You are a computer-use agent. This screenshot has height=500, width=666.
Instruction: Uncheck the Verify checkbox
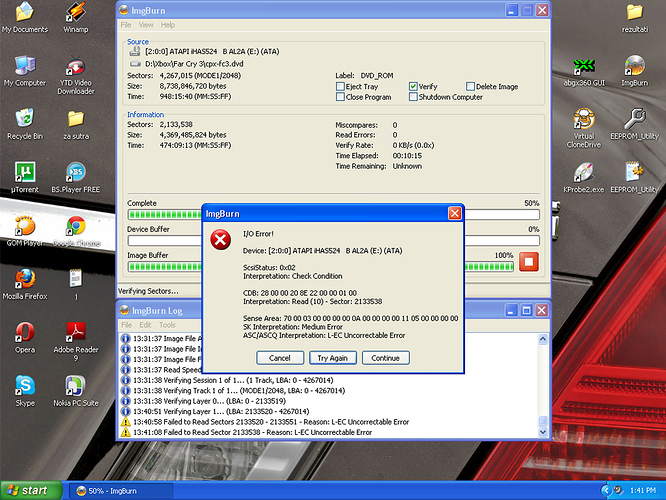[x=413, y=86]
